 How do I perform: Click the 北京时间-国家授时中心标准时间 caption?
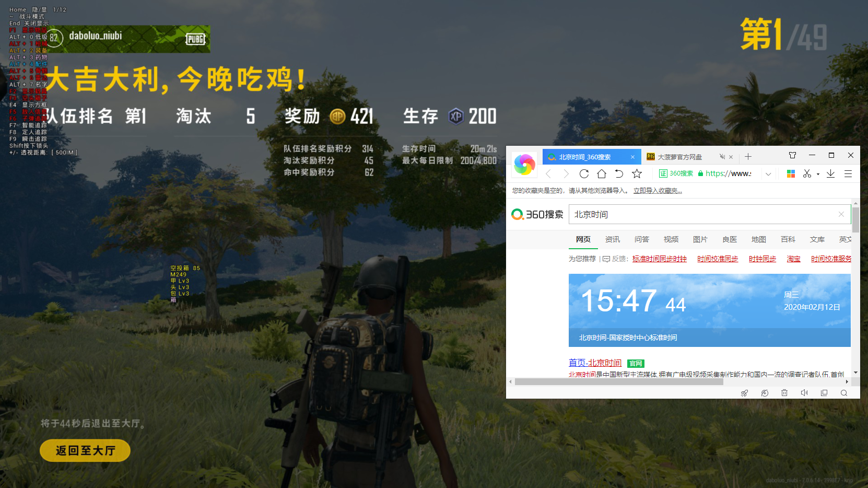pyautogui.click(x=628, y=338)
